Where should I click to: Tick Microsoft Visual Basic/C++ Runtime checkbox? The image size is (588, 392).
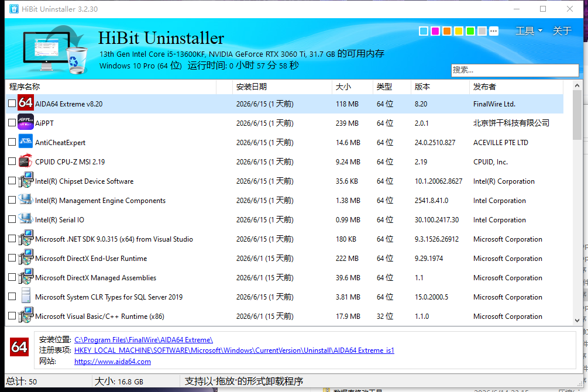[x=12, y=316]
